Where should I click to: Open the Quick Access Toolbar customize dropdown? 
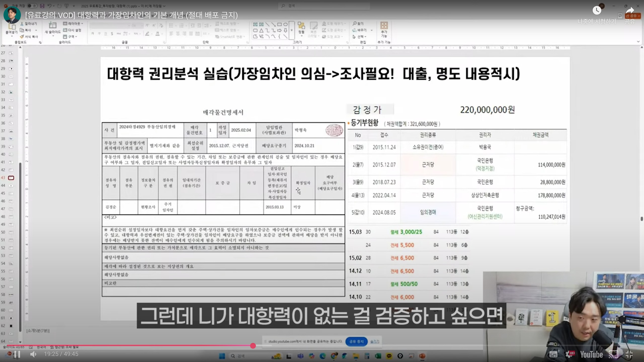pos(74,6)
